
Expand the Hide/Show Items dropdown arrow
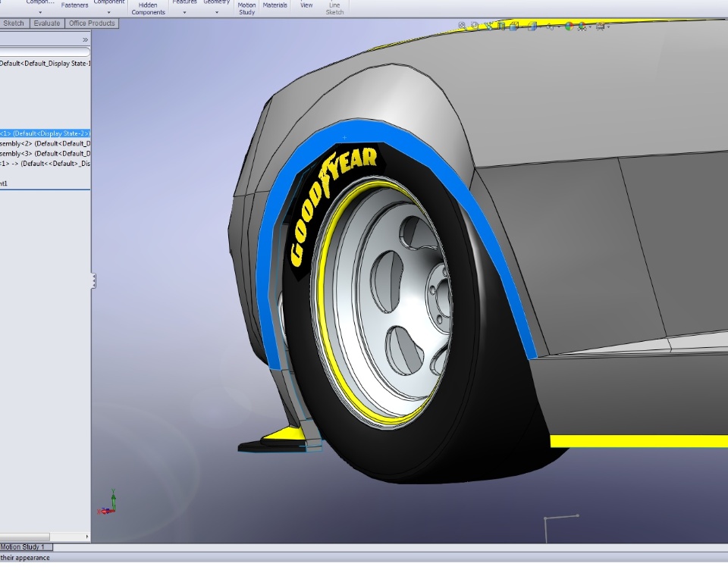pyautogui.click(x=559, y=27)
